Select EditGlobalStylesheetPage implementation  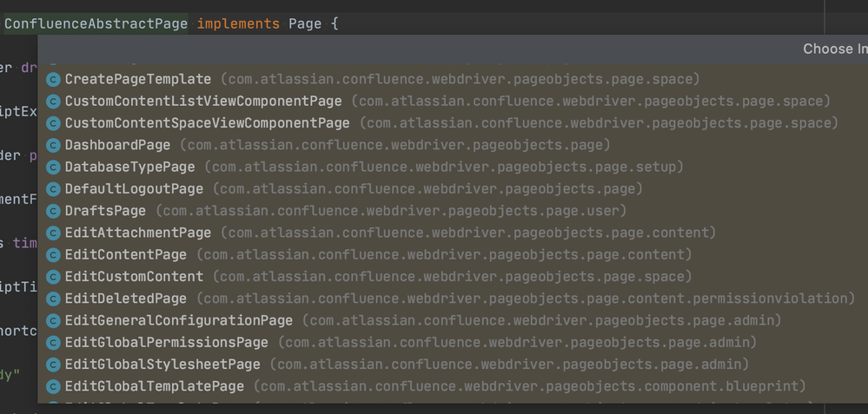(x=453, y=365)
